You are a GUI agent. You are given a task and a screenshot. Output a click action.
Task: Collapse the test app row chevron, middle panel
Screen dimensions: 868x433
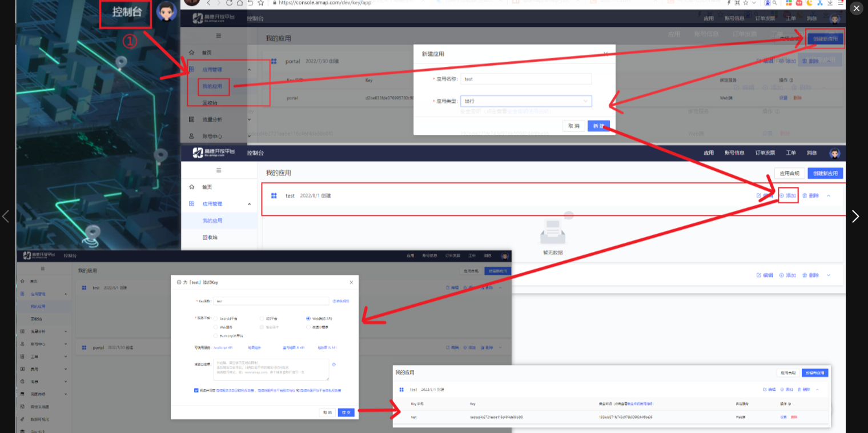click(x=829, y=196)
